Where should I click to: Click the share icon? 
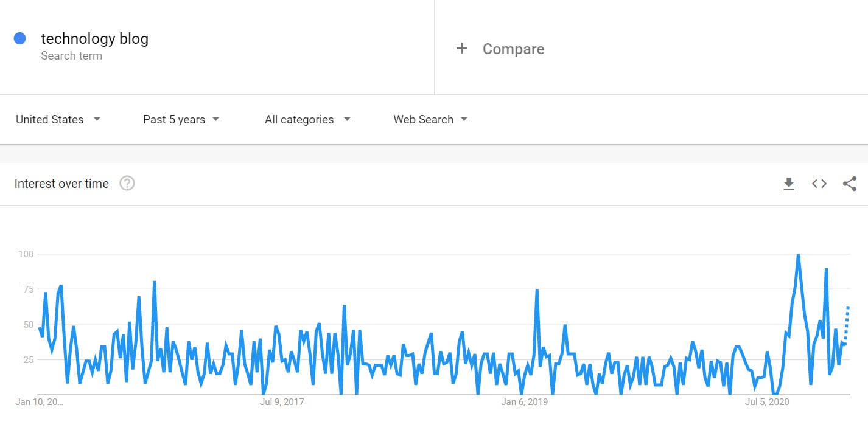pyautogui.click(x=850, y=184)
